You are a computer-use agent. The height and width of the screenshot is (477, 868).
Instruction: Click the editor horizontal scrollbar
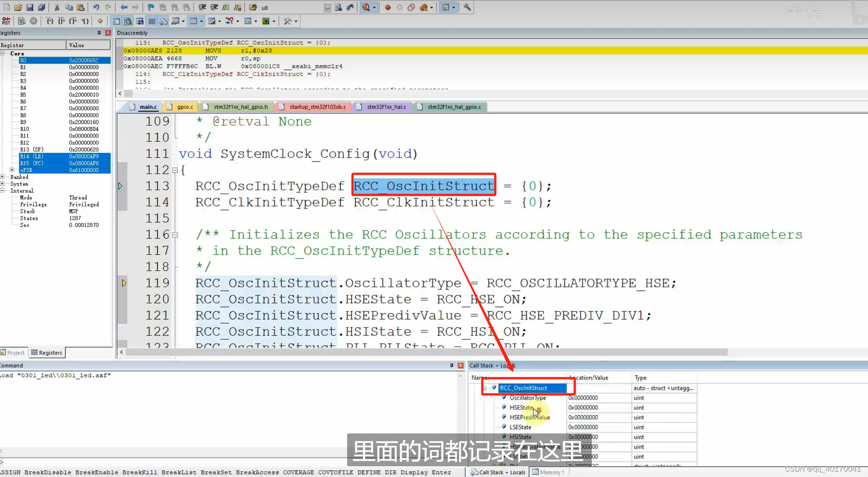427,352
